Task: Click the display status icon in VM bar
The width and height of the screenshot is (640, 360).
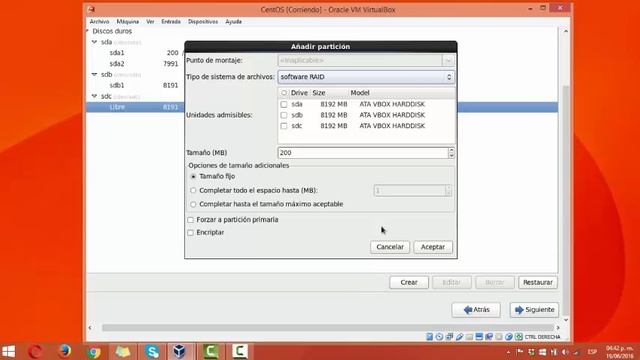Action: (479, 337)
